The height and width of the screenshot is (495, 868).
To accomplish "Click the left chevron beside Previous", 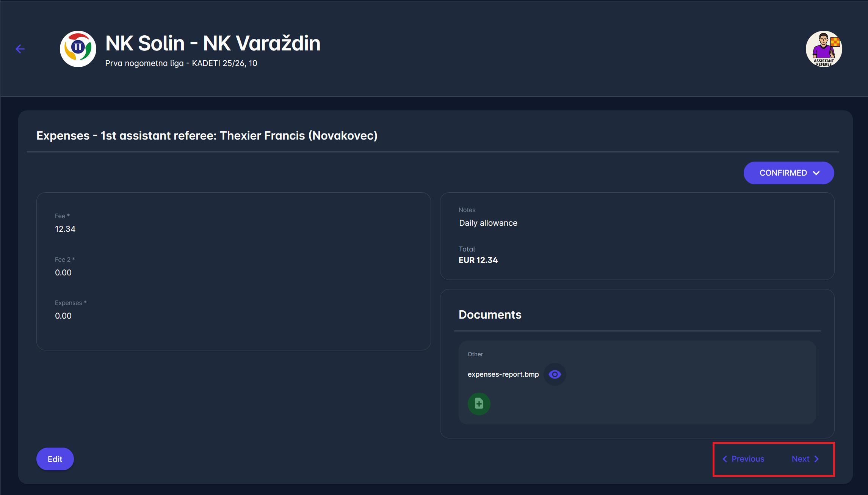I will [x=725, y=459].
